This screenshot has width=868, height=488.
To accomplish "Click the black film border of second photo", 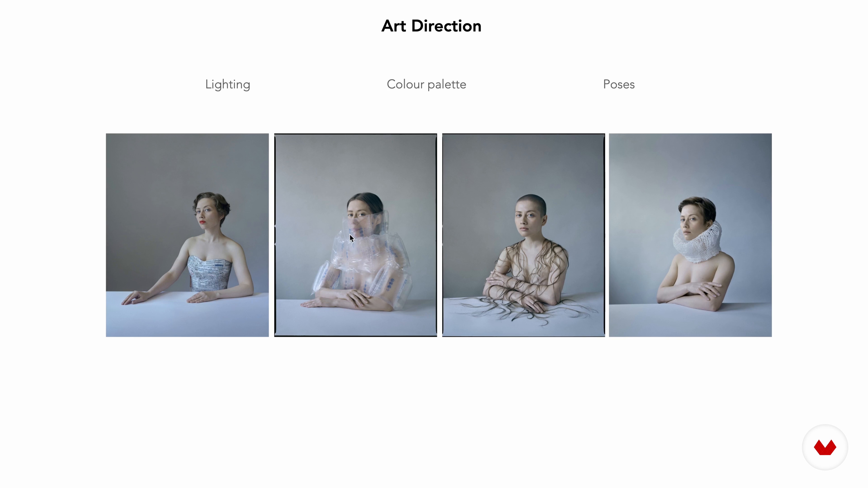I will tap(356, 336).
